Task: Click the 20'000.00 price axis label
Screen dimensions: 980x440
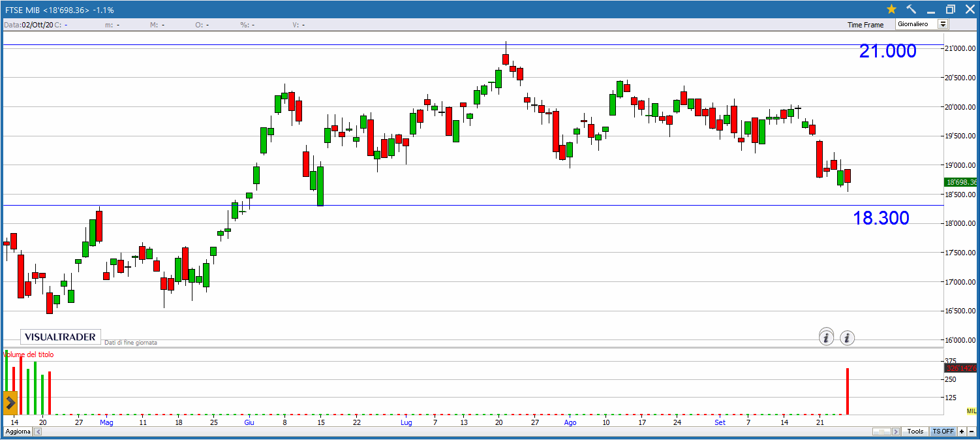Action: point(961,107)
